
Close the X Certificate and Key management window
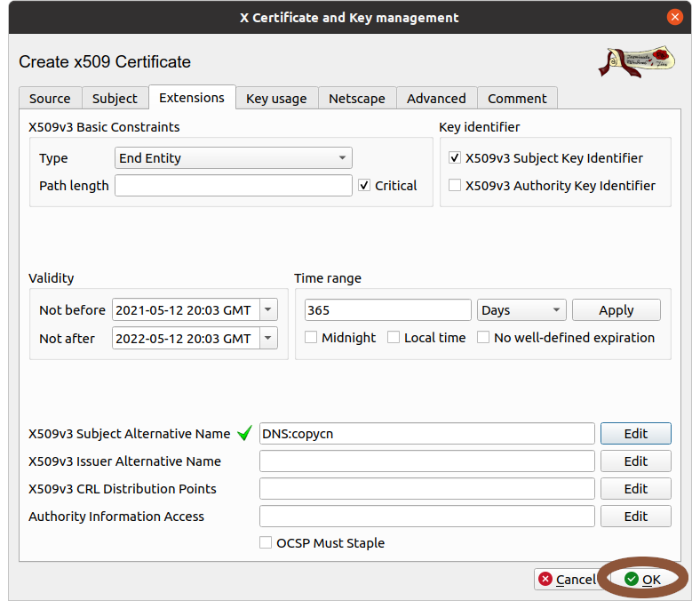pyautogui.click(x=674, y=18)
